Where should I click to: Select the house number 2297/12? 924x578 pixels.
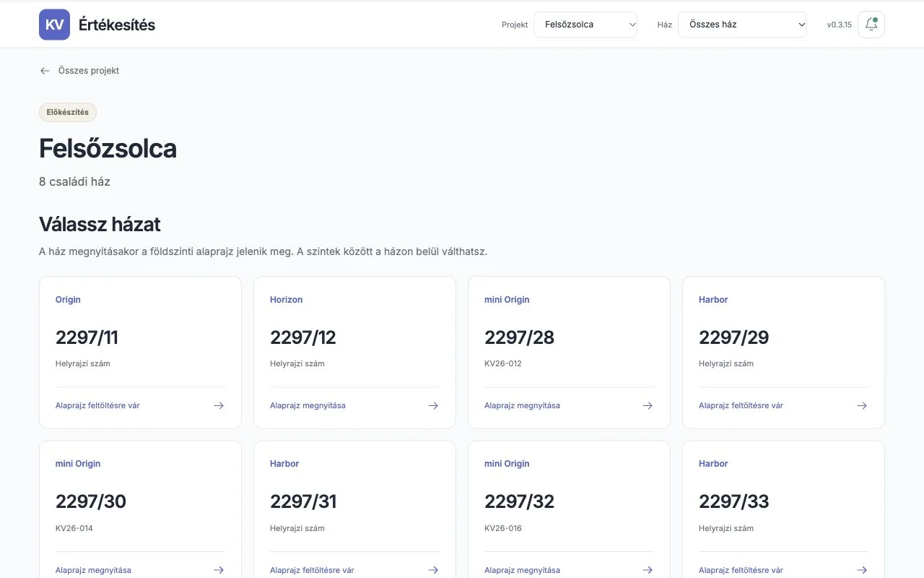click(x=303, y=337)
